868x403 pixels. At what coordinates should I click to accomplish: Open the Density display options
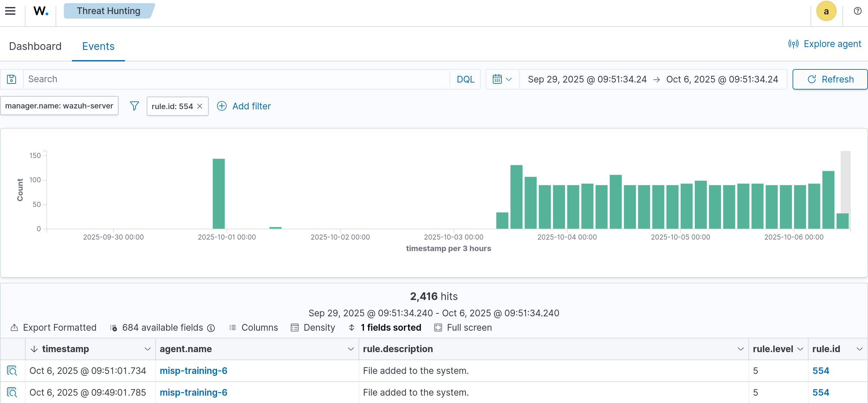pos(313,328)
